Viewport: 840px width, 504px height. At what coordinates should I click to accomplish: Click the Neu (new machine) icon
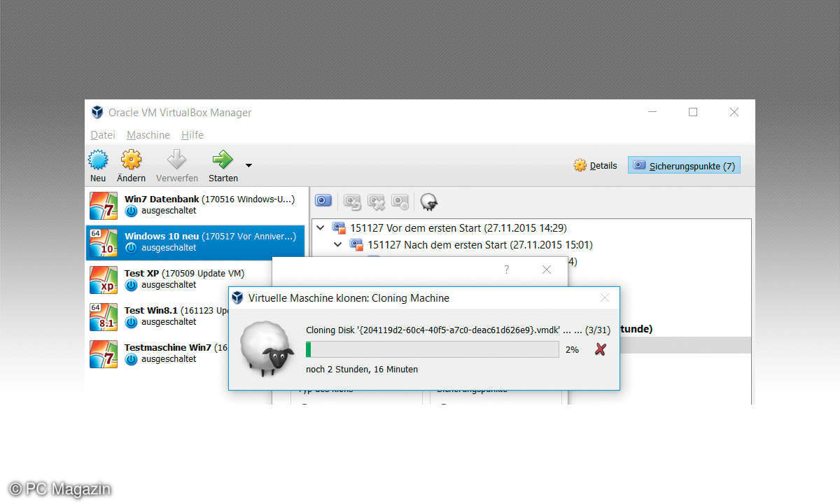98,160
